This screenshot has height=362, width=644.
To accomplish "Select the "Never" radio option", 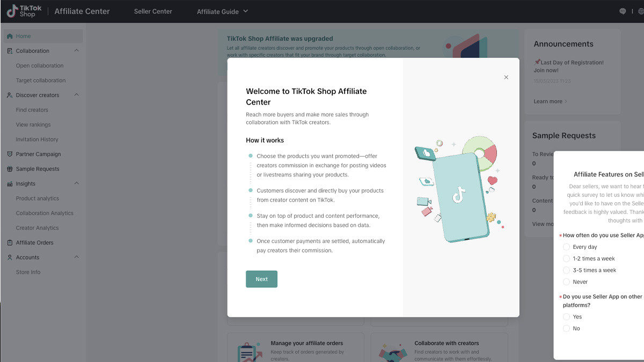I will pos(566,282).
